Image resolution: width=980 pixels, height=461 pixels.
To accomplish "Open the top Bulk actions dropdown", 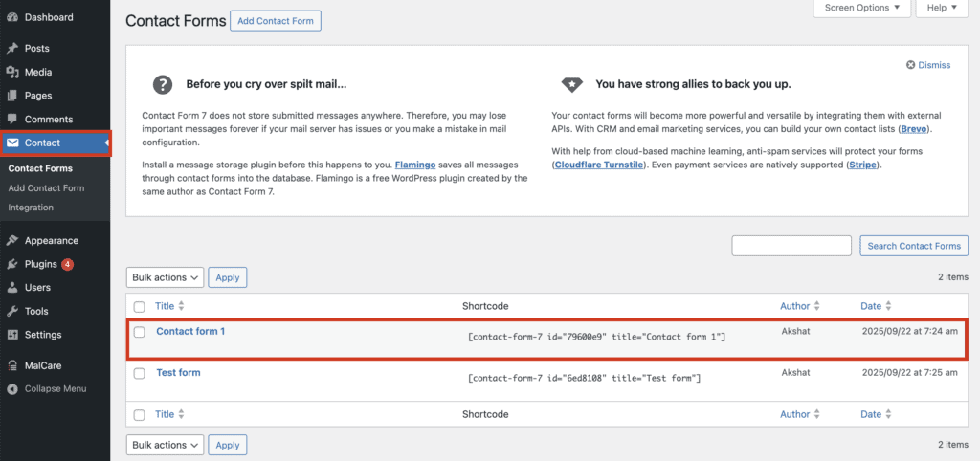I will tap(165, 277).
